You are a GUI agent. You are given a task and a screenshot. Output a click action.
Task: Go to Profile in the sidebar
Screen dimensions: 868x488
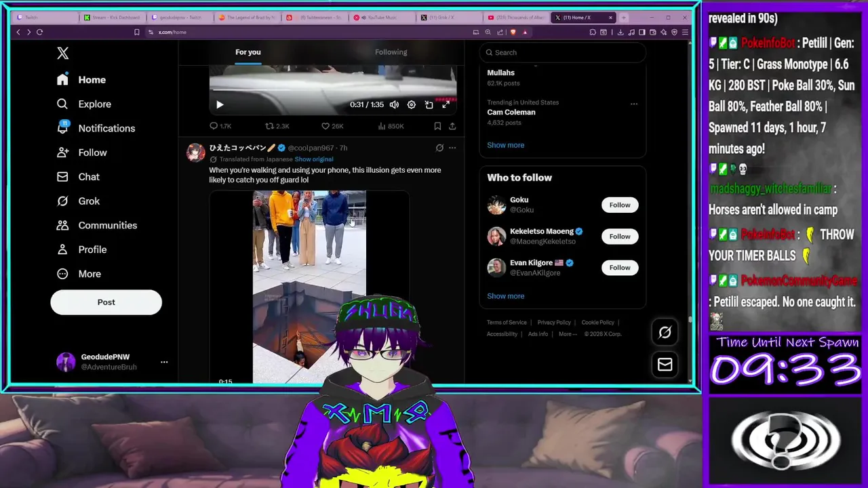coord(82,249)
